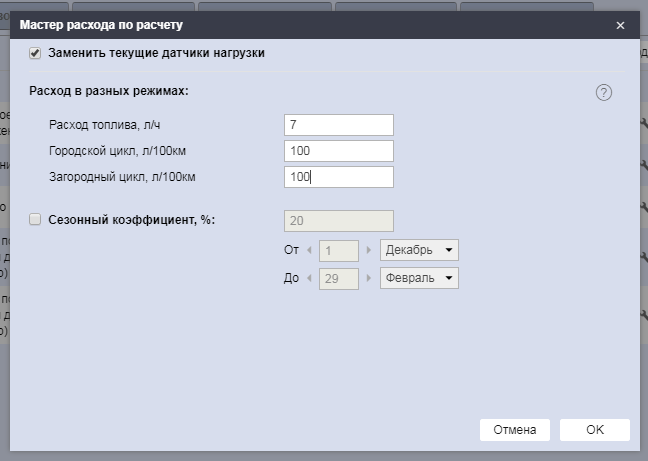The height and width of the screenshot is (461, 648).
Task: Close the Мастер расхода по расчету dialog
Action: point(620,26)
